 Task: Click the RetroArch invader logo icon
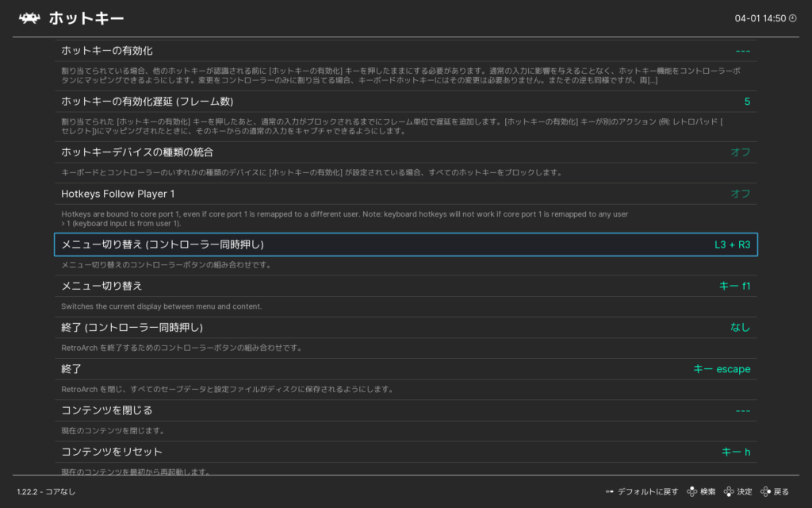[x=30, y=17]
